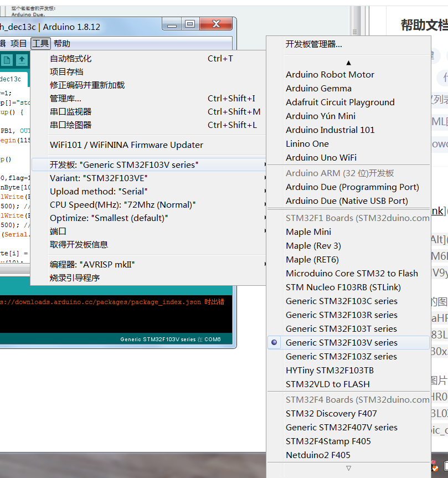Expand the 开发板 board submenu
The image size is (448, 478).
tap(148, 165)
